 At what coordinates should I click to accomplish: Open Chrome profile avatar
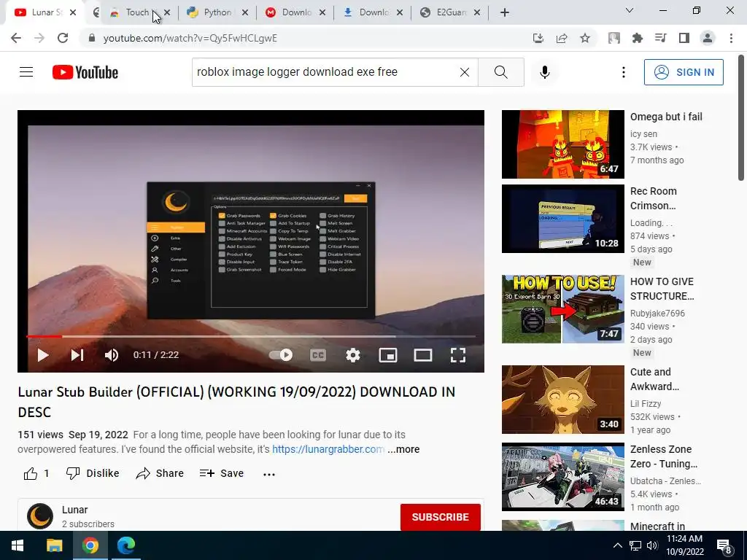(x=708, y=38)
